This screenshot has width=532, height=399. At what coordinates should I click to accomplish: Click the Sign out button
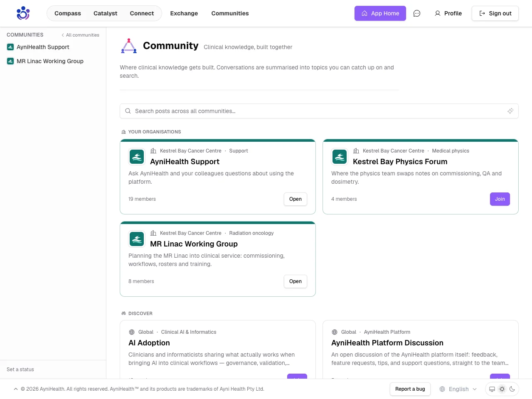(495, 13)
